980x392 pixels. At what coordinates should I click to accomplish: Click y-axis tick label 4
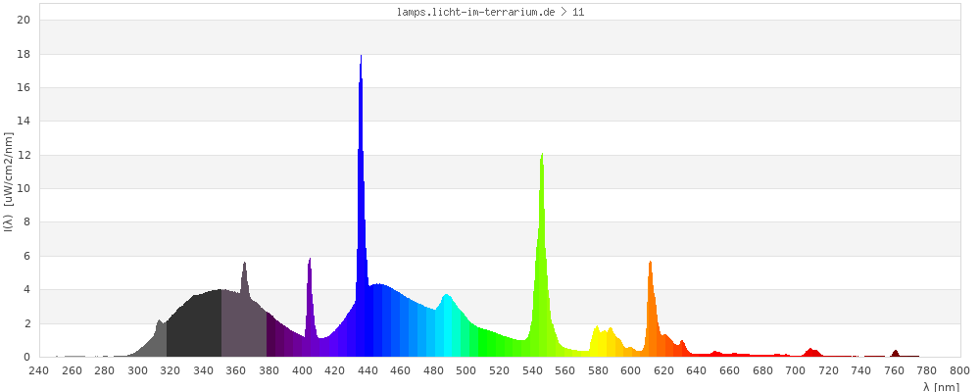pyautogui.click(x=28, y=290)
